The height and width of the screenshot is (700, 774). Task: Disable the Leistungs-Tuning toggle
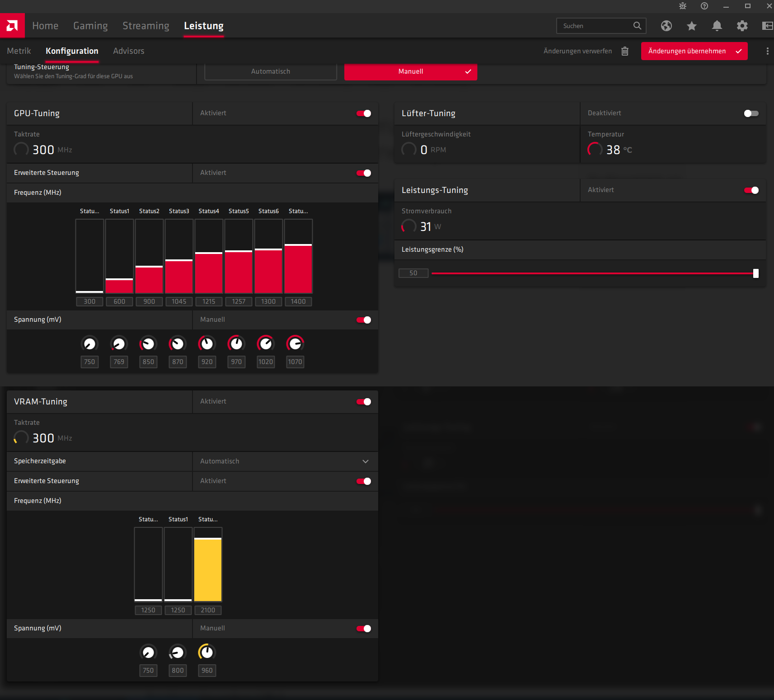click(751, 190)
